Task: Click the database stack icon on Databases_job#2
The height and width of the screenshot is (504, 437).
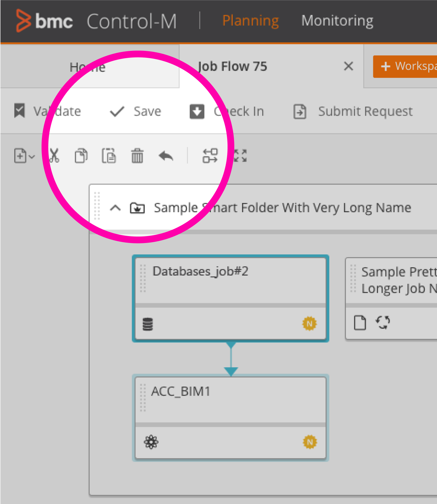Action: coord(148,324)
